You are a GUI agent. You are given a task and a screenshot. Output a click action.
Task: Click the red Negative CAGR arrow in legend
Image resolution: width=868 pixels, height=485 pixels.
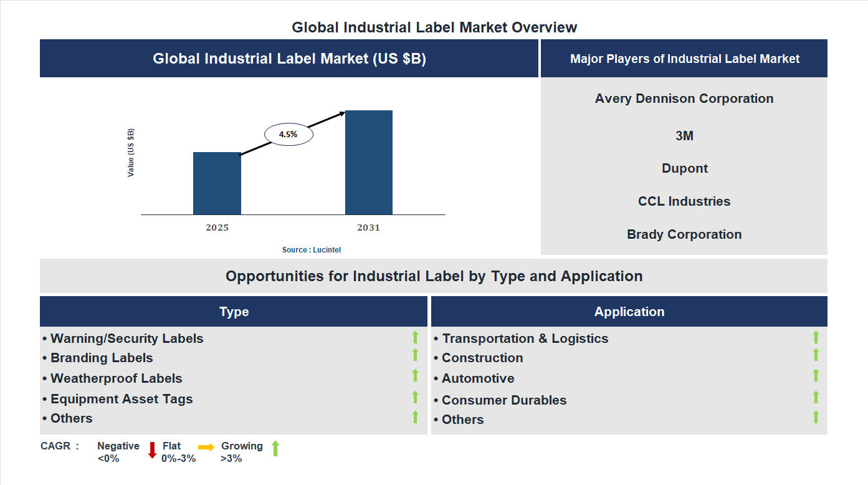pos(153,449)
